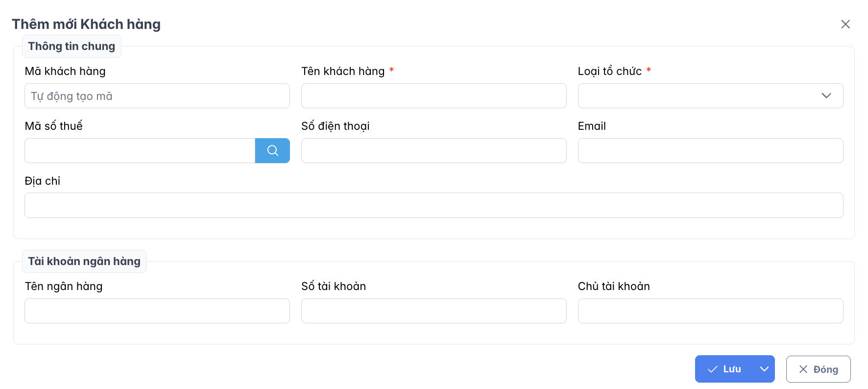Click the Tên khách hàng input field
868x389 pixels.
pos(434,96)
